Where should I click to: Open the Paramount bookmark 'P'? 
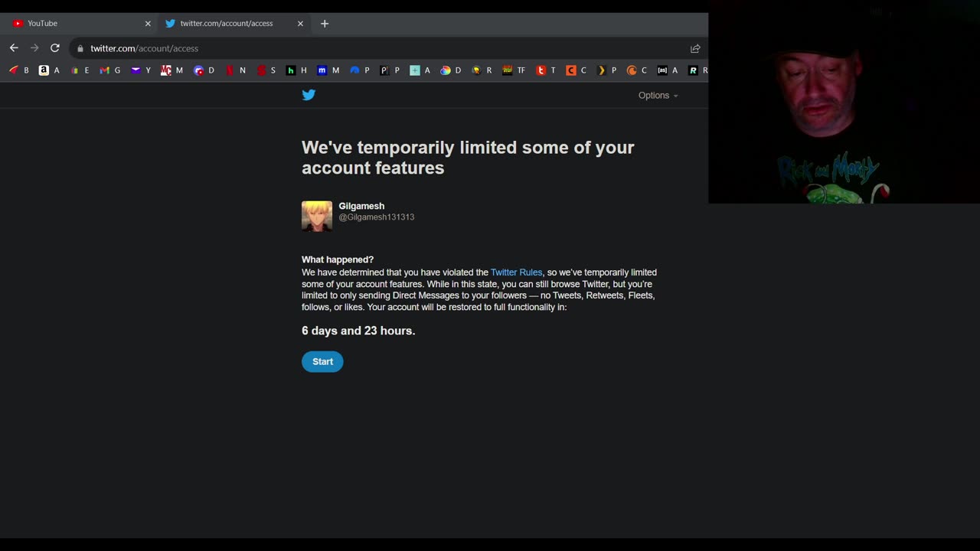360,70
